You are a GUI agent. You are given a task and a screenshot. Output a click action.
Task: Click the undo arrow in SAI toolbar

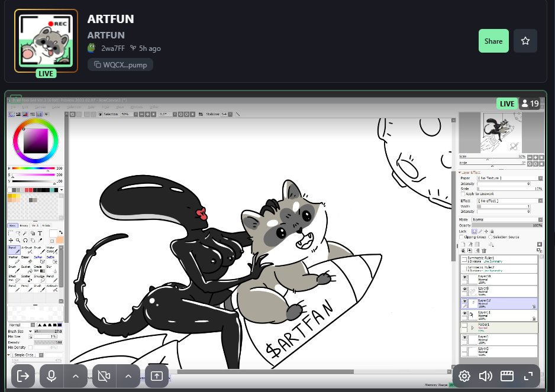73,114
